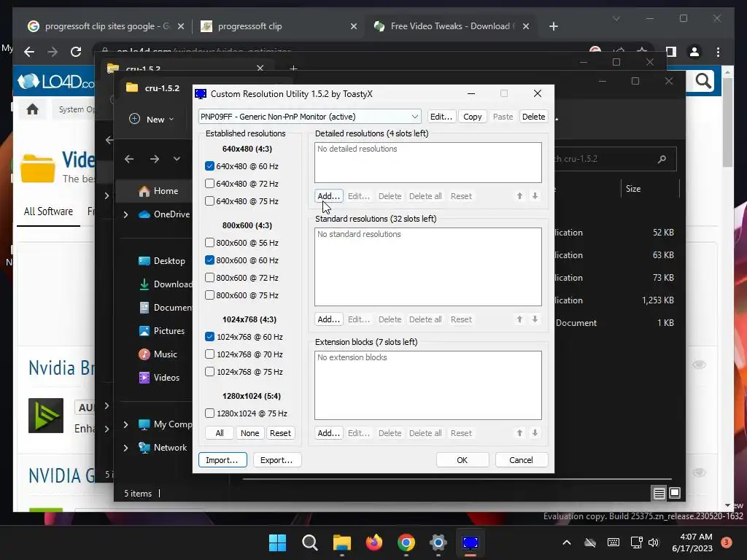Screen dimensions: 747x560
Task: Open the Chrome profile icon
Action: click(x=694, y=52)
